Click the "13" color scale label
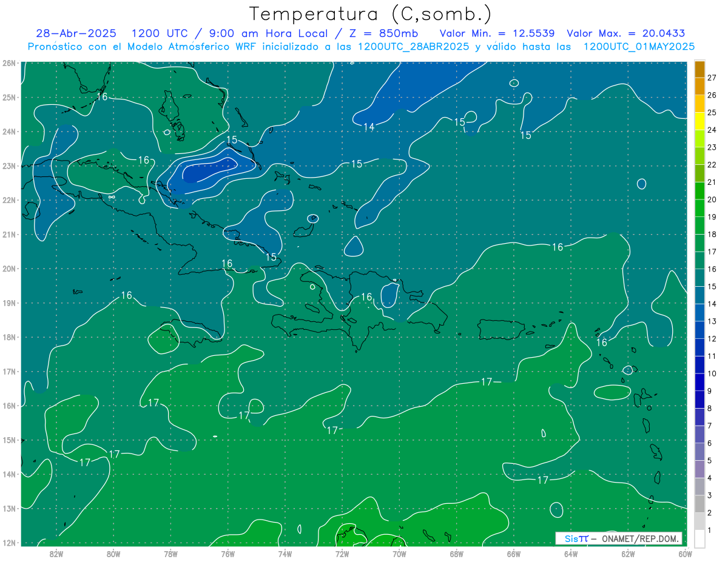The width and height of the screenshot is (728, 562). coord(712,321)
